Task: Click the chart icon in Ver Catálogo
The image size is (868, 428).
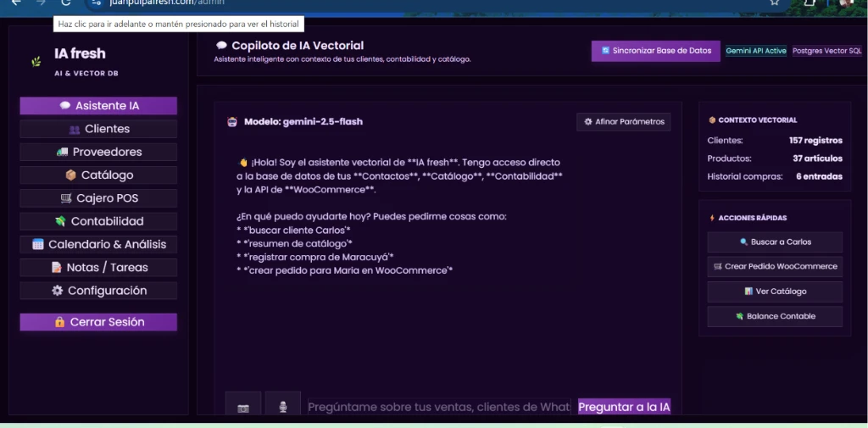Action: [x=748, y=292]
